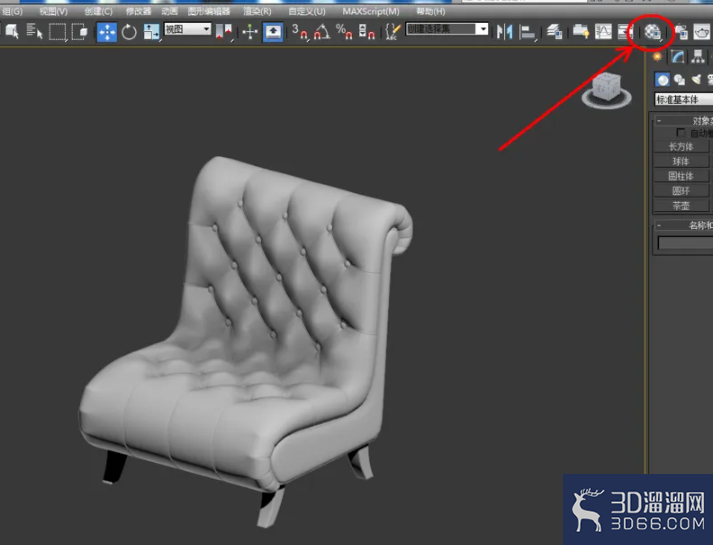The height and width of the screenshot is (545, 713).
Task: Open Edit Named Selection Sets icon
Action: (393, 32)
